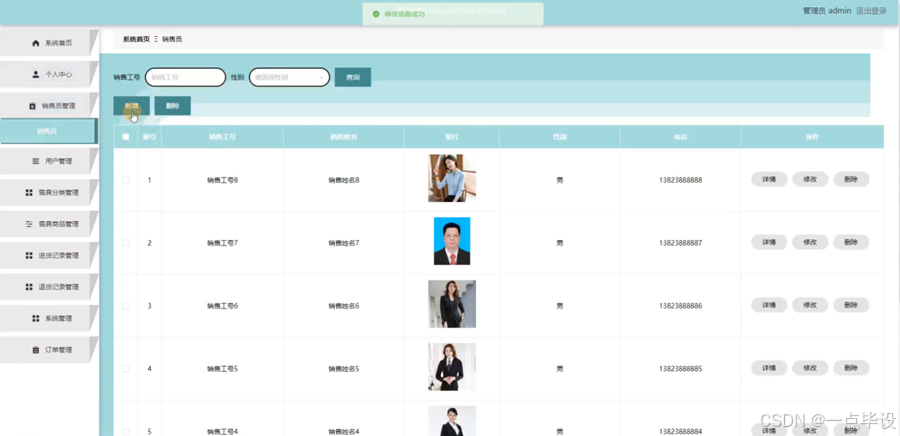This screenshot has height=436, width=900.
Task: Click the grid icon beside 系统管理
Action: pos(36,318)
